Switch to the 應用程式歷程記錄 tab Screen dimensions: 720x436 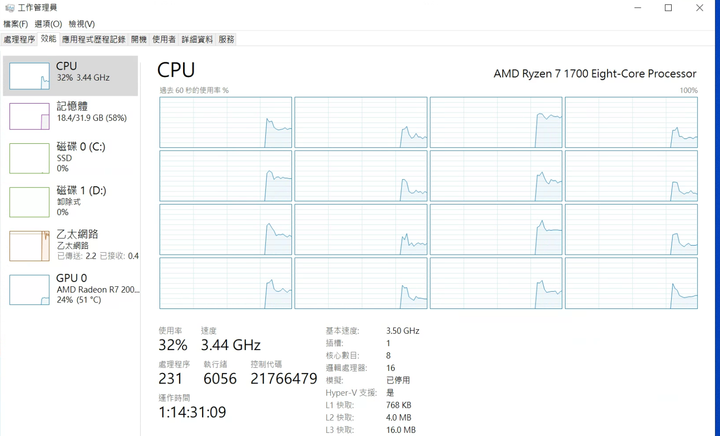pyautogui.click(x=94, y=39)
